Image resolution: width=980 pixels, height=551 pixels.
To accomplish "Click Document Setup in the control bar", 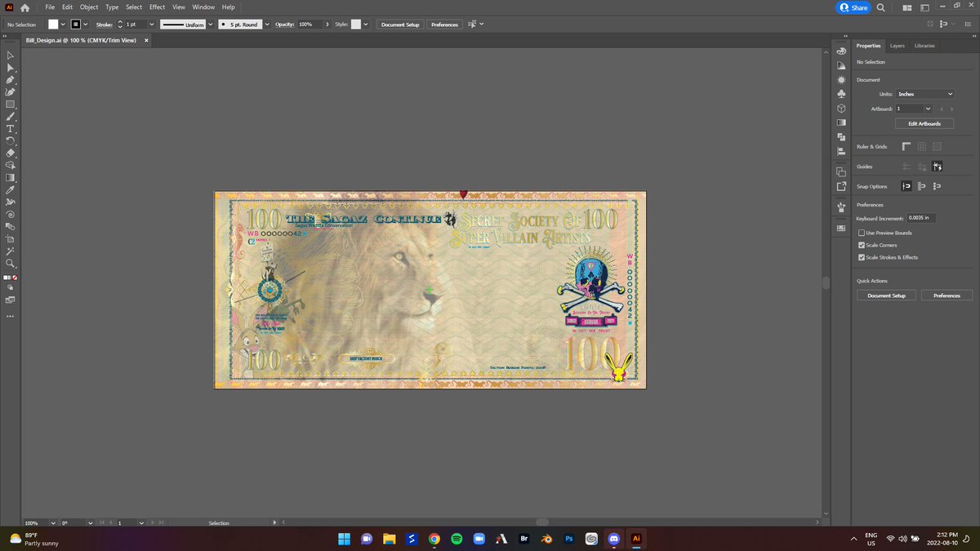I will [x=400, y=24].
